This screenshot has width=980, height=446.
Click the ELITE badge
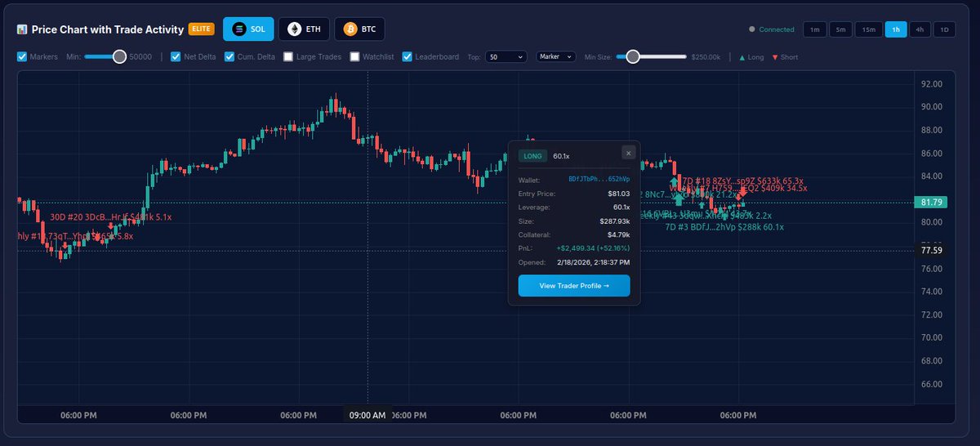(202, 29)
